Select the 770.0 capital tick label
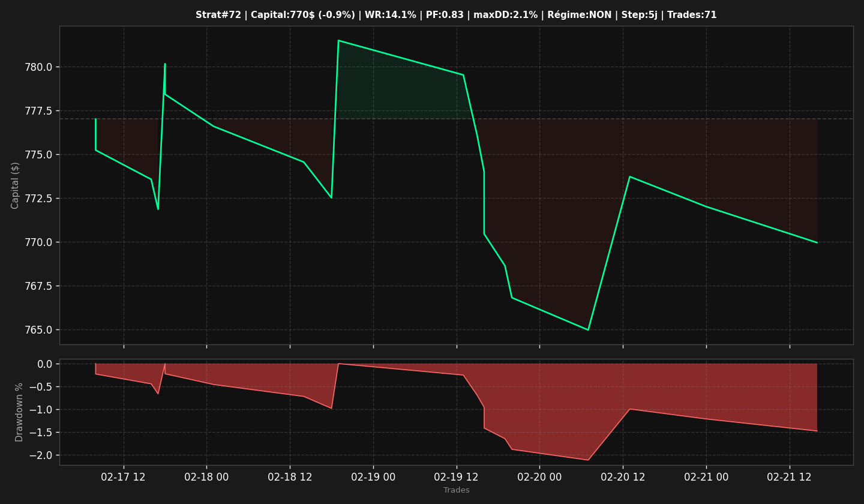 39,242
